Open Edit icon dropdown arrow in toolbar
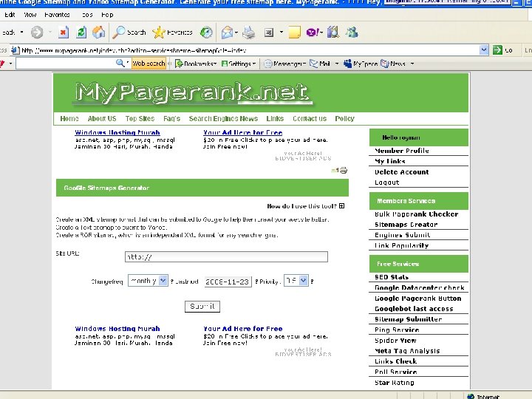Screen dimensions: 532x399 282,33
